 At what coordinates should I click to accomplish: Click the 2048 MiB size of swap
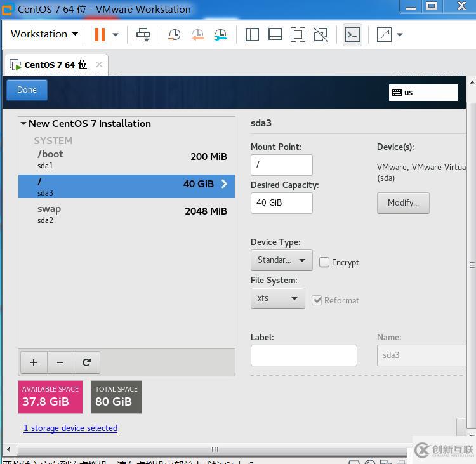point(206,211)
